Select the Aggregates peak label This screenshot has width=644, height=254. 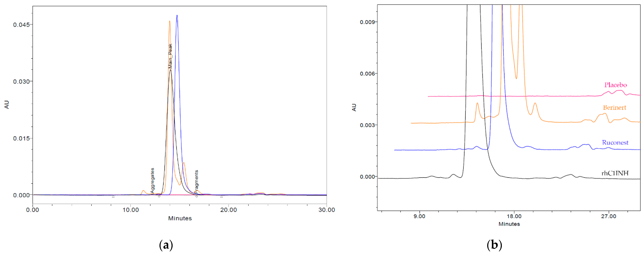click(x=152, y=180)
